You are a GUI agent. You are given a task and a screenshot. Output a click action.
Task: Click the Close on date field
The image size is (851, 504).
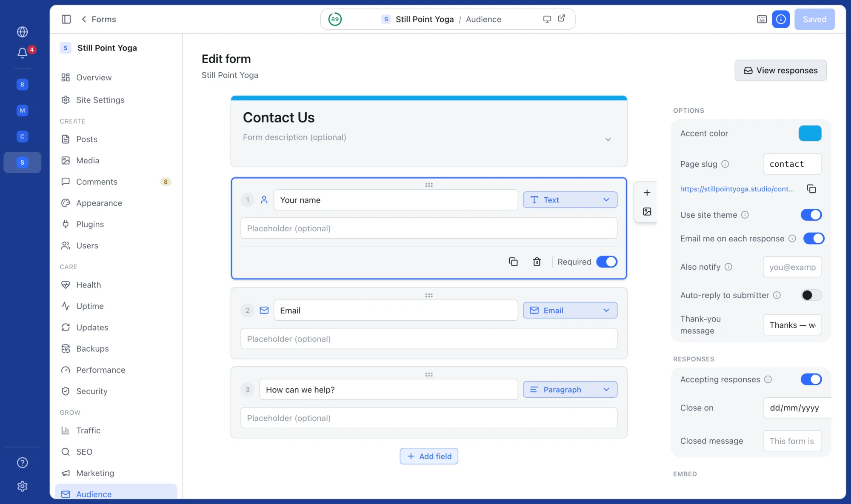pos(797,408)
